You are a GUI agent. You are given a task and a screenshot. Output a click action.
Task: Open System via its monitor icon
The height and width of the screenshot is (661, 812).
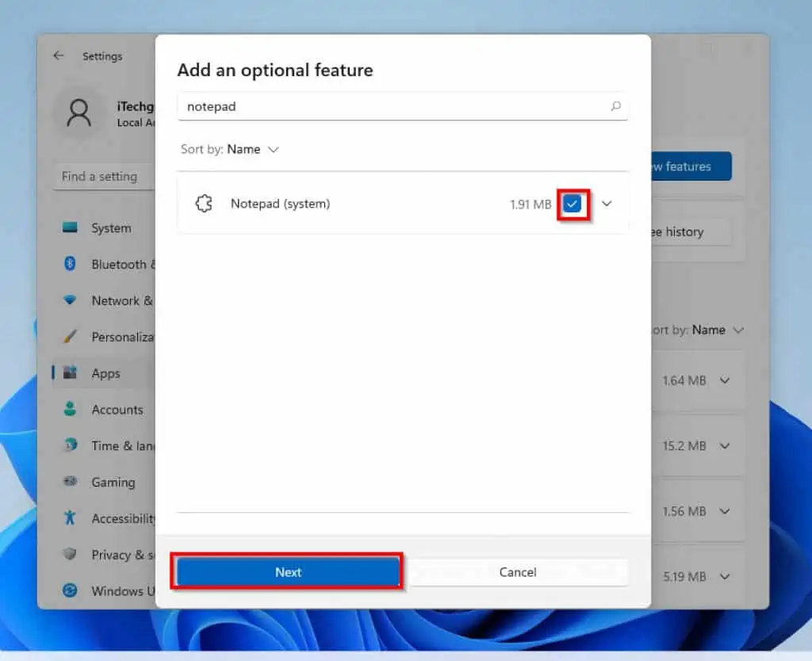tap(71, 228)
